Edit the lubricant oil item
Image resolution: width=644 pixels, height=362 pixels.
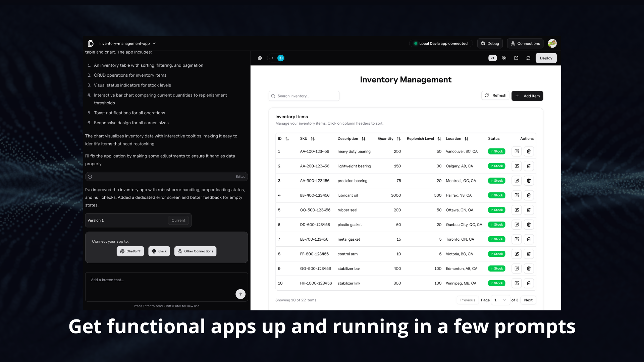point(517,195)
